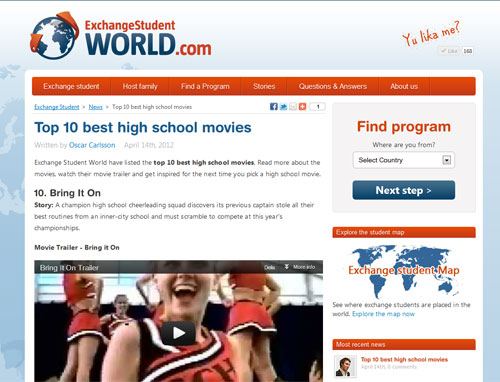Screen dimensions: 500x382
Task: Click the Explore the student map header
Action: tap(404, 232)
